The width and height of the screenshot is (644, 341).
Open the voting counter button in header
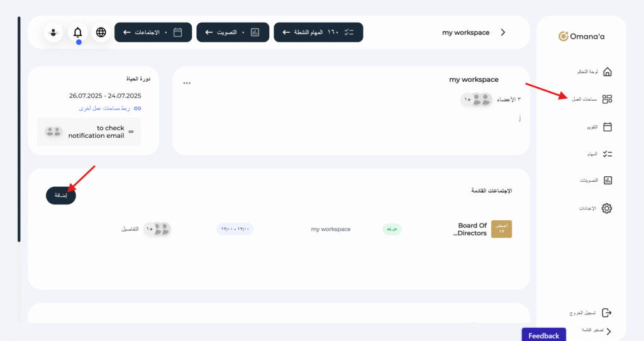pos(233,32)
